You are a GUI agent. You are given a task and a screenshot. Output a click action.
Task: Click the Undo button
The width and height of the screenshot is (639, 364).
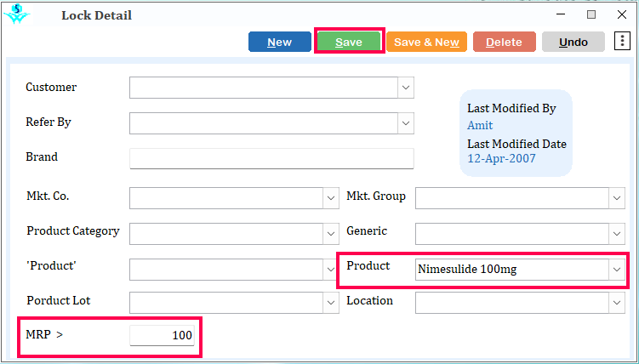(573, 42)
